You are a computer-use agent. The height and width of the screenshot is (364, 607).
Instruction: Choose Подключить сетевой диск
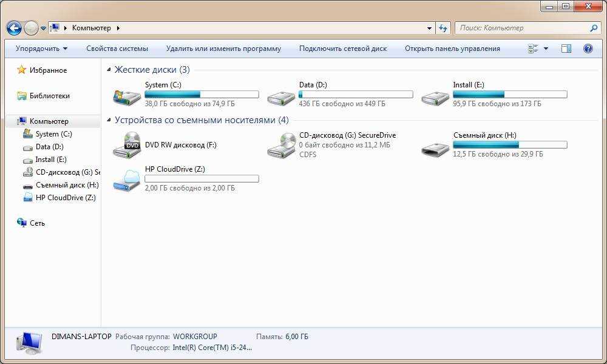(x=343, y=49)
